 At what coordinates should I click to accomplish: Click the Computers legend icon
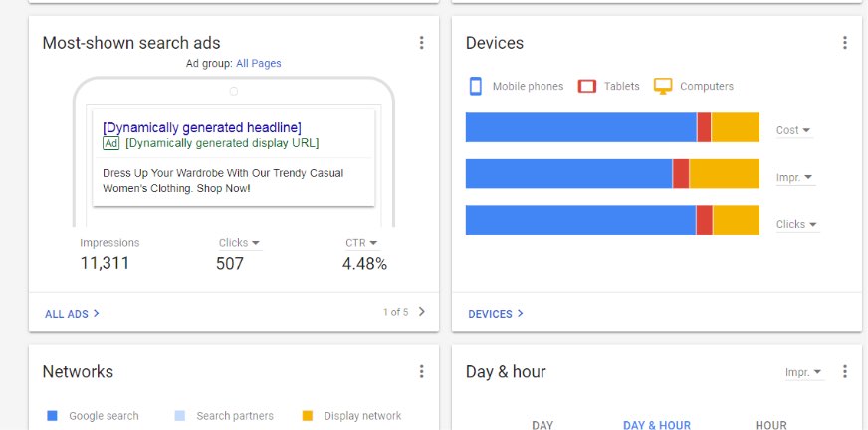point(663,86)
